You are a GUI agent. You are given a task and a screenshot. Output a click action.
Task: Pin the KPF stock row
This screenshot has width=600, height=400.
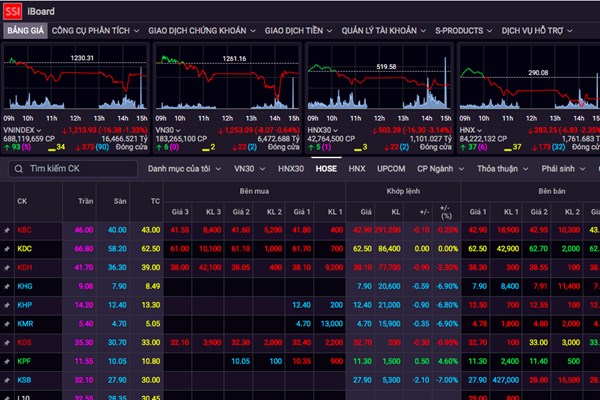pos(6,361)
